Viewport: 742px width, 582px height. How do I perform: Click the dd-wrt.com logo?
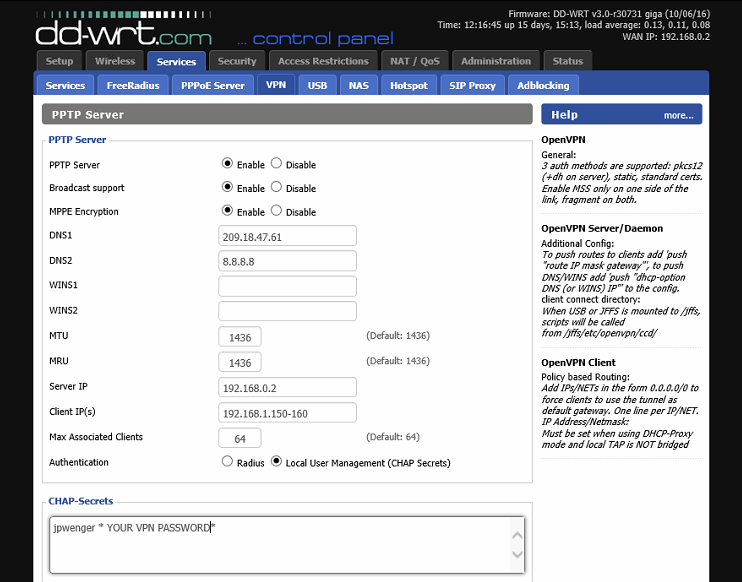124,29
